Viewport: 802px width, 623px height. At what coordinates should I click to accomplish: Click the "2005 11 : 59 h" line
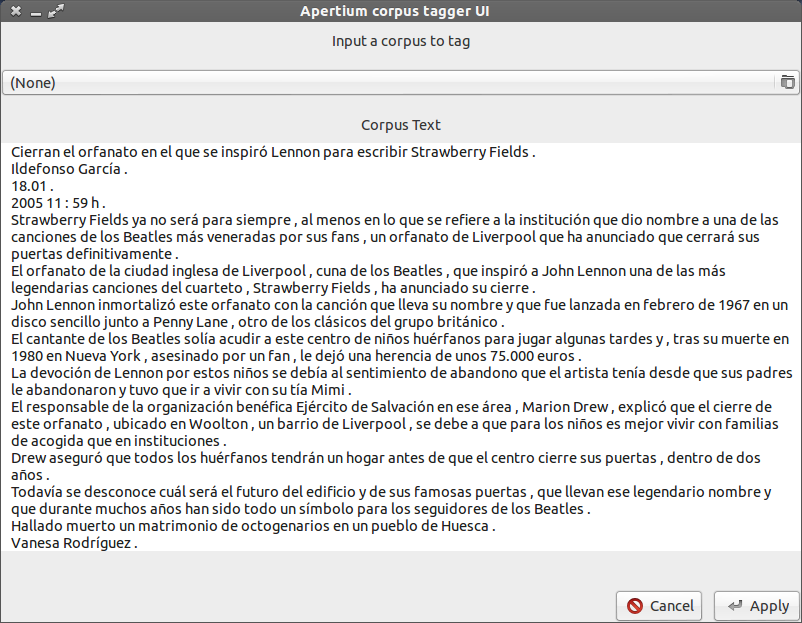(58, 201)
